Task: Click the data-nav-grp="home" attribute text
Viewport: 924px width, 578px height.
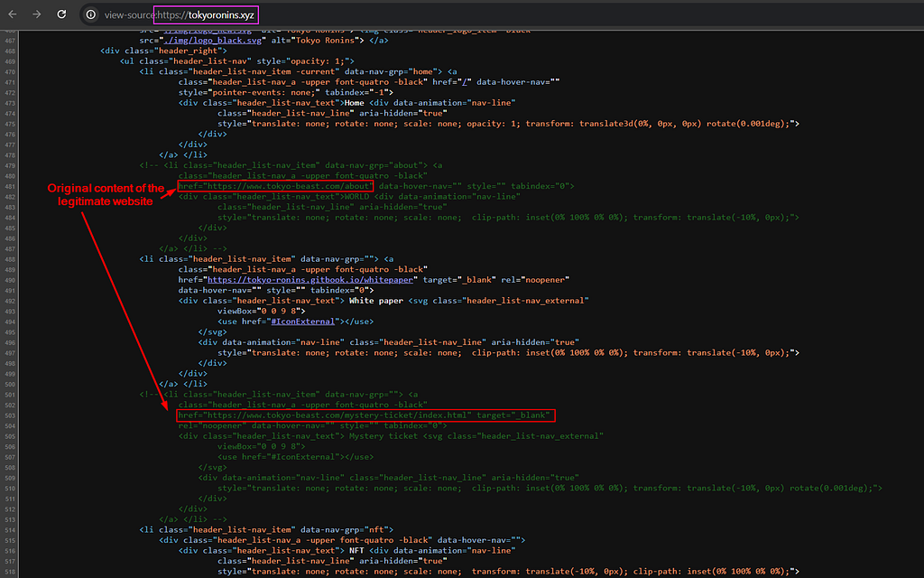Action: click(393, 71)
